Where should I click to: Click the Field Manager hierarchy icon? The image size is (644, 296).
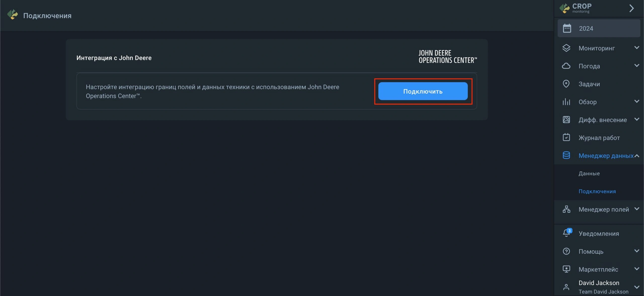(566, 209)
